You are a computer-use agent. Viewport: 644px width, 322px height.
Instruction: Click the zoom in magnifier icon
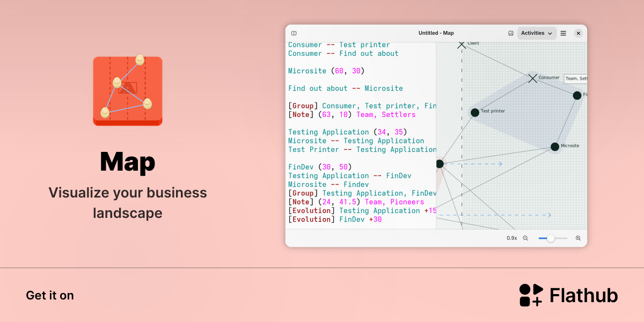(578, 238)
